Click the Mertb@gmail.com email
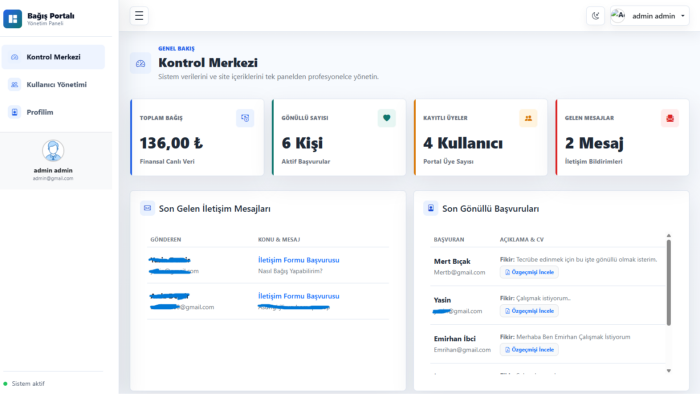Screen dimensions: 700x394 tap(459, 272)
